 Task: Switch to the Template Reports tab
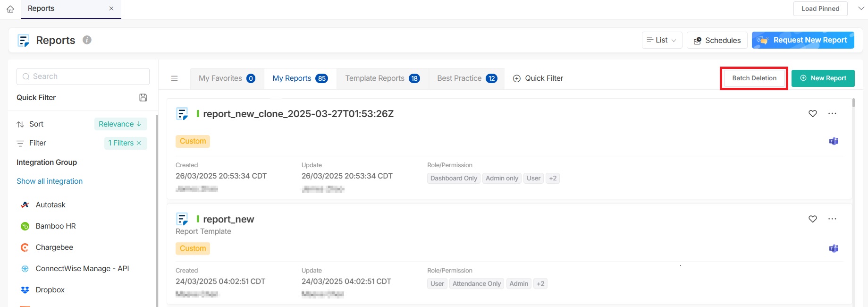[x=382, y=78]
